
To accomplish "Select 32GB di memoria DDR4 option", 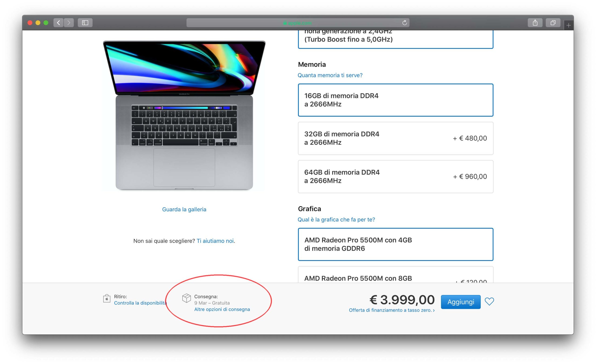I will tap(396, 138).
